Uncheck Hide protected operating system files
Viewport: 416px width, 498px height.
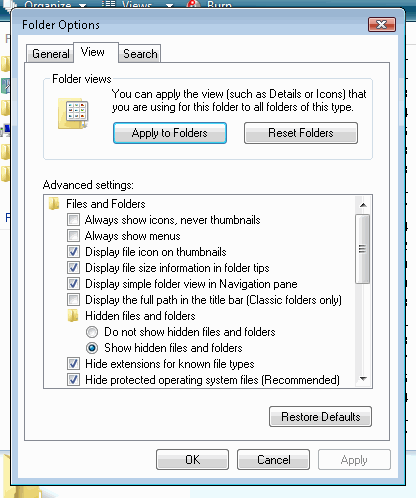click(73, 380)
